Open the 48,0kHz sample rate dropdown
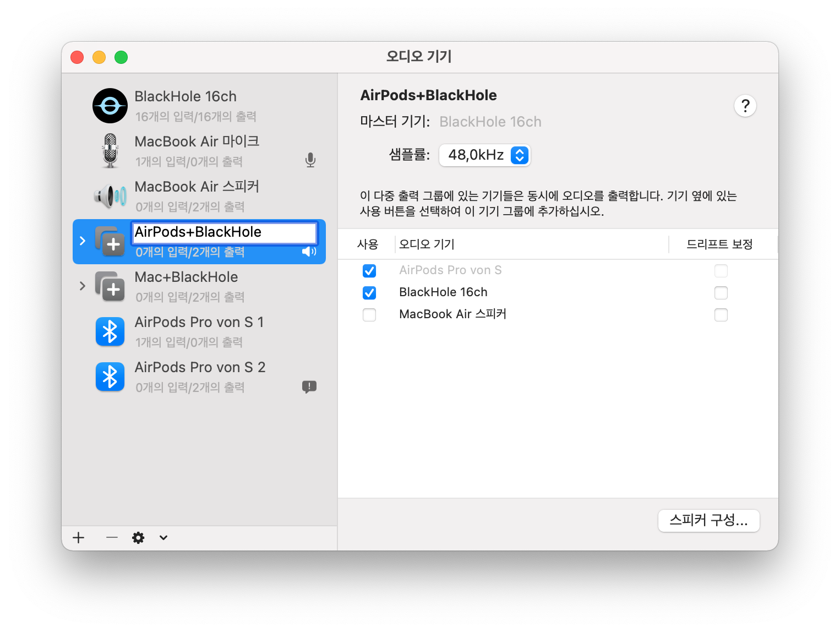 (484, 155)
